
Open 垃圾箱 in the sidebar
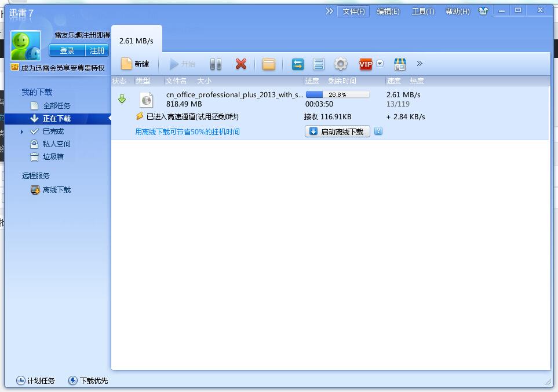(x=53, y=157)
